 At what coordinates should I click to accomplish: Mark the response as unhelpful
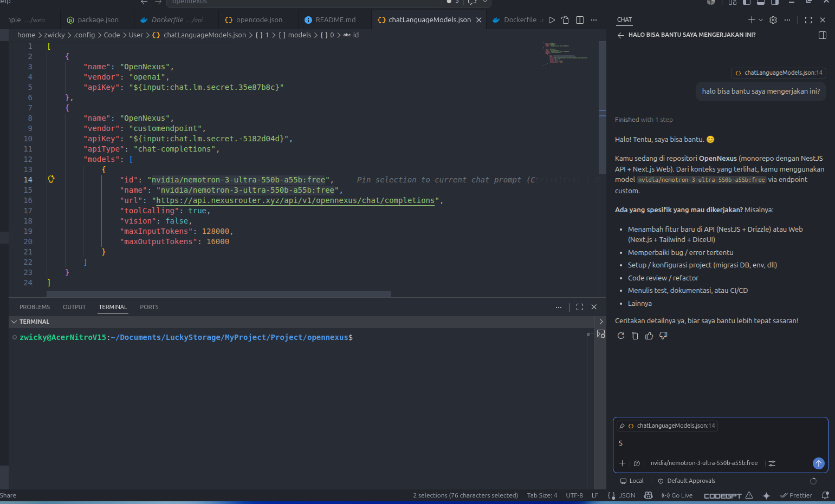[x=663, y=336]
